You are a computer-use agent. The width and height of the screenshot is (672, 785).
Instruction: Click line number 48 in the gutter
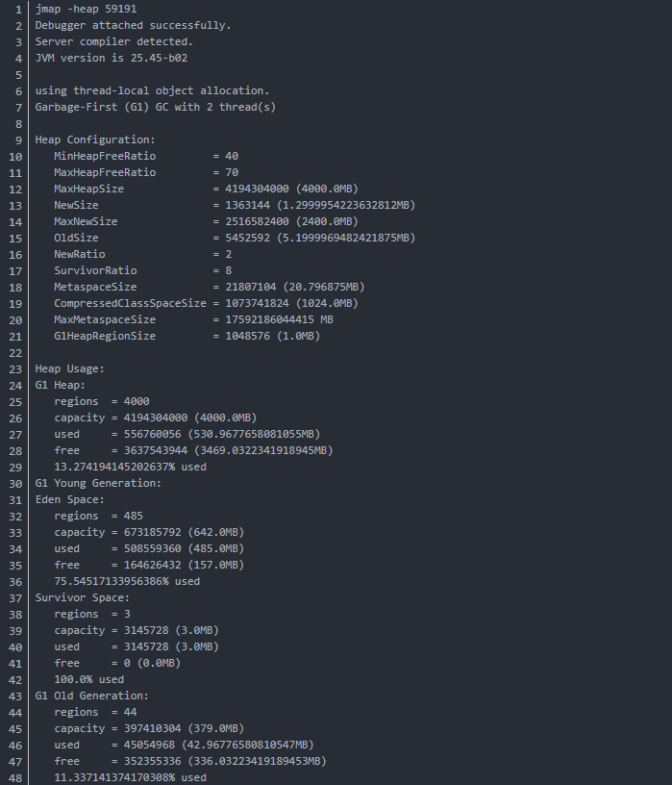tap(14, 777)
